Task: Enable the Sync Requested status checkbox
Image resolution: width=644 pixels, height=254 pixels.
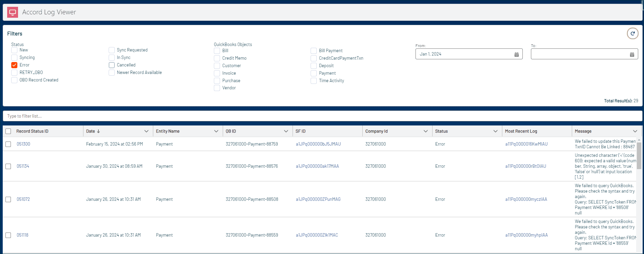Action: point(112,50)
